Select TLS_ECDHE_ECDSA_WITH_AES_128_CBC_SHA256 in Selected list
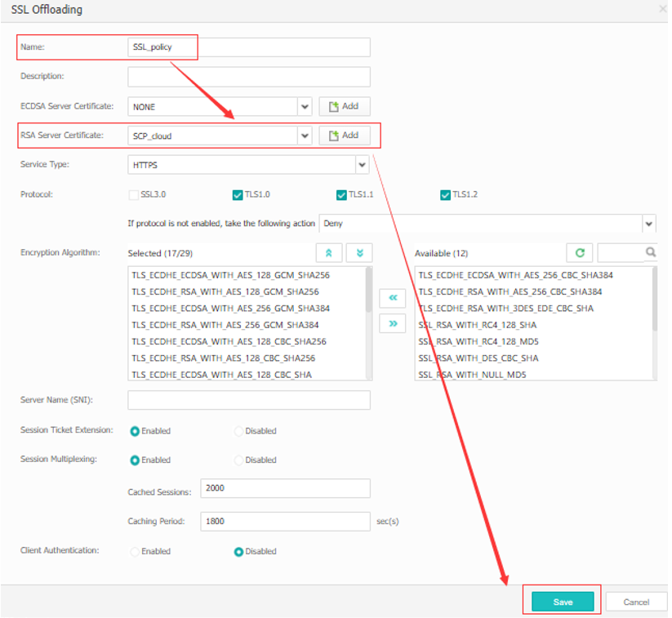This screenshot has height=618, width=672. click(x=229, y=341)
